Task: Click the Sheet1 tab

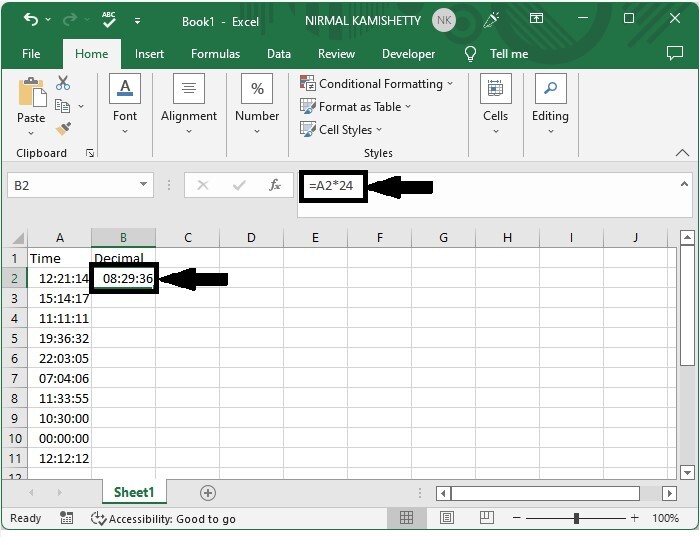Action: coord(134,492)
